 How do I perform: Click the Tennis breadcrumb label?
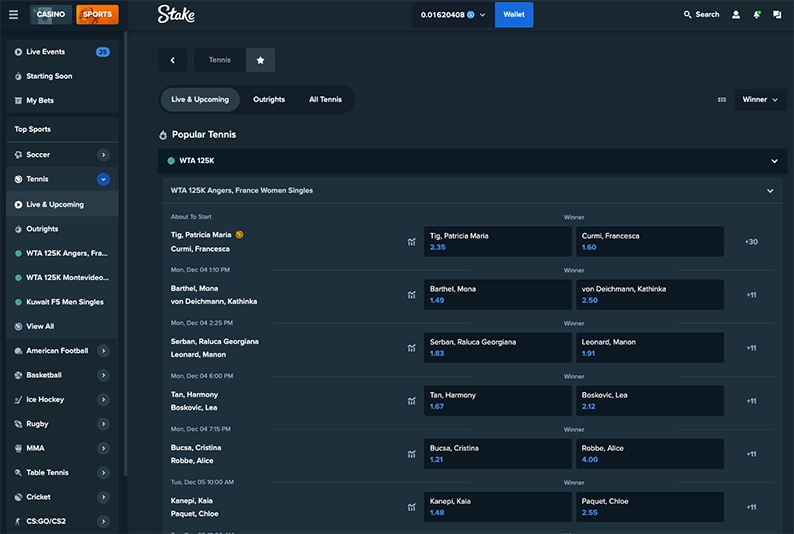click(x=220, y=60)
